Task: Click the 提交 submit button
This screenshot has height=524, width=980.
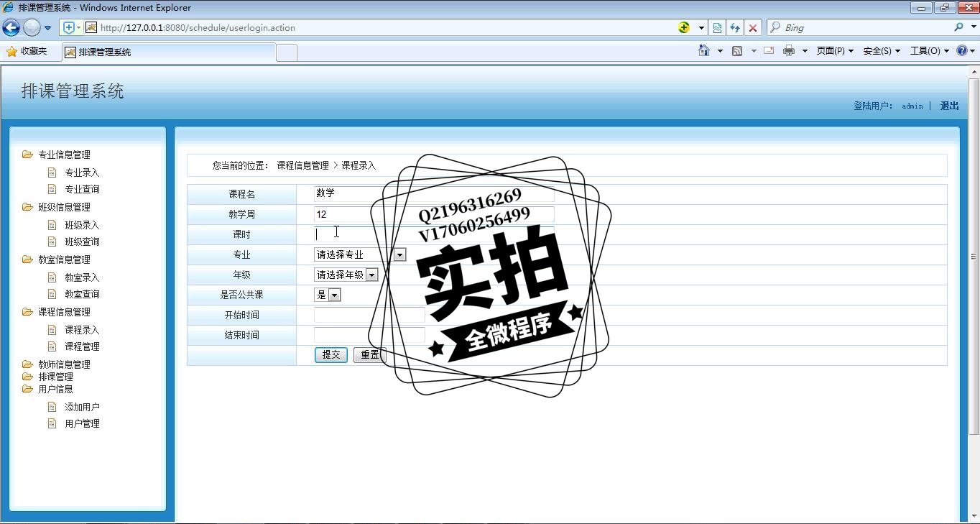Action: (331, 355)
